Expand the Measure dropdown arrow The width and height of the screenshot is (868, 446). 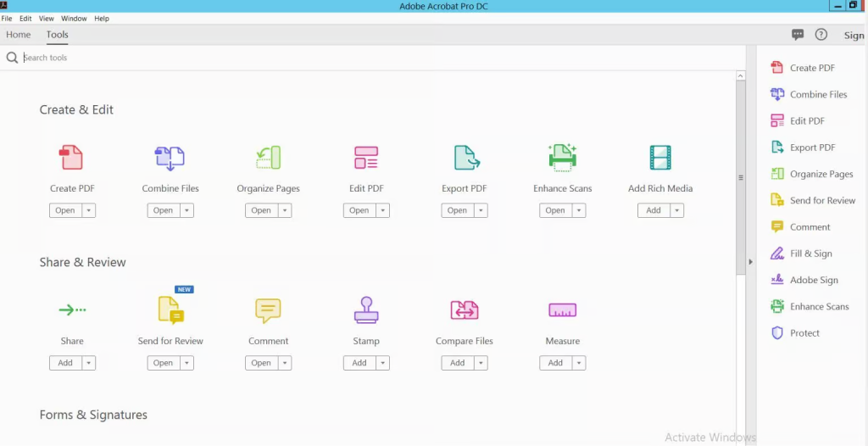579,363
